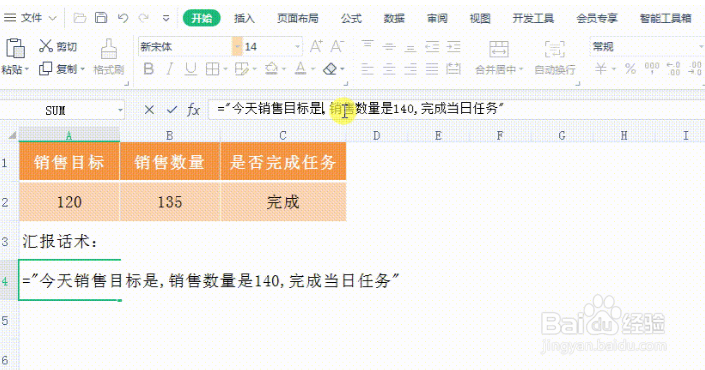
Task: Select column header C
Action: [283, 135]
